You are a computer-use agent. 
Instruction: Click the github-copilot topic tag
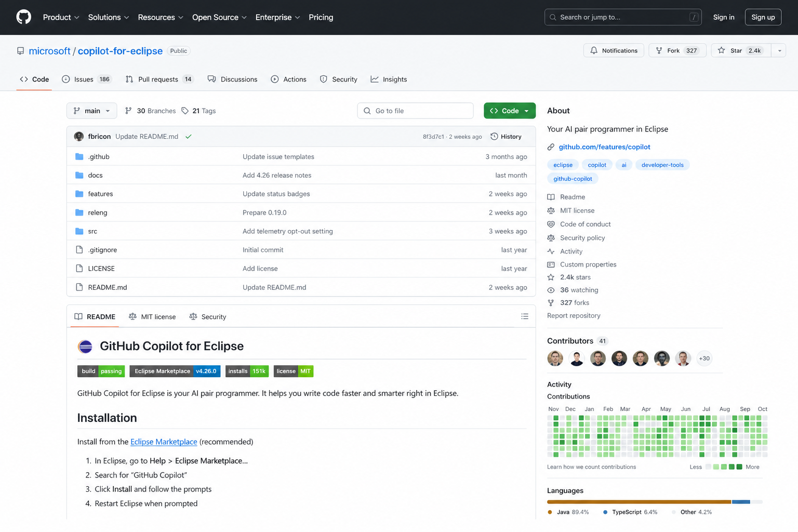573,179
